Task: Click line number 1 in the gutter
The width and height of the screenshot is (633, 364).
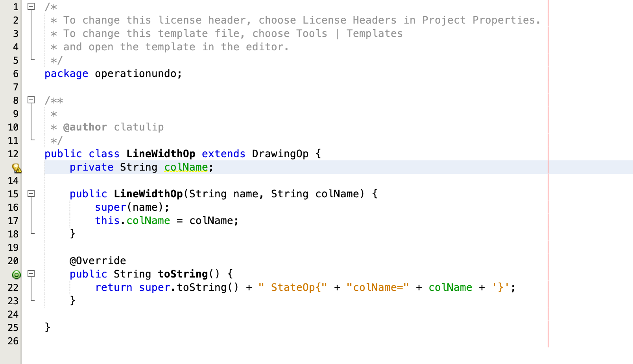Action: point(15,6)
